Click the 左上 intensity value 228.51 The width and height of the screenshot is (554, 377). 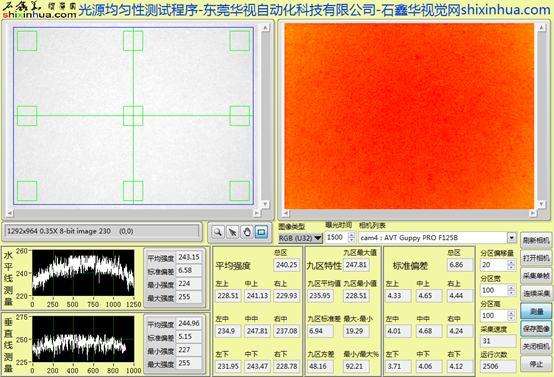228,295
